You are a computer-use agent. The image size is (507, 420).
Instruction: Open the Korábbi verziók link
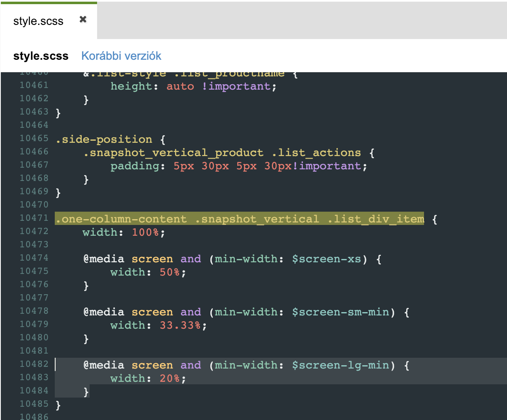(121, 56)
